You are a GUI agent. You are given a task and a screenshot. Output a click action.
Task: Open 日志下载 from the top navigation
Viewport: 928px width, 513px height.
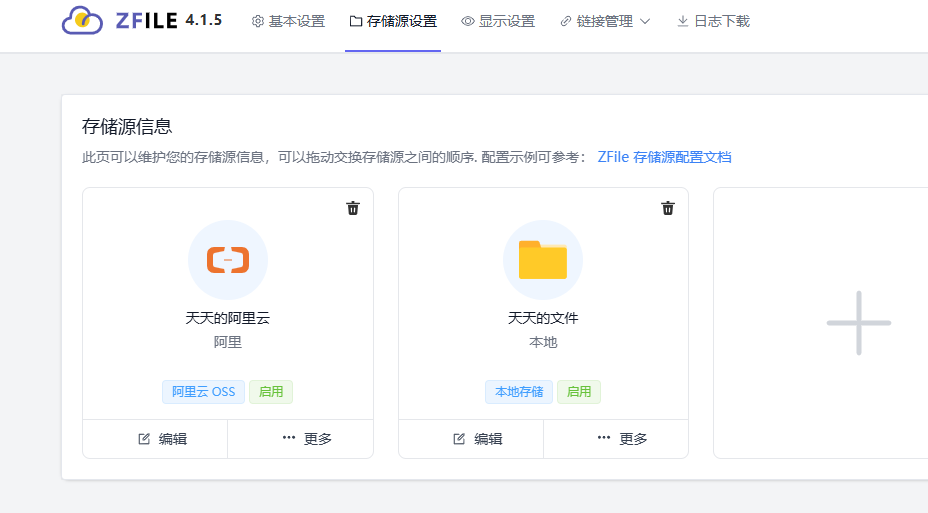point(713,21)
